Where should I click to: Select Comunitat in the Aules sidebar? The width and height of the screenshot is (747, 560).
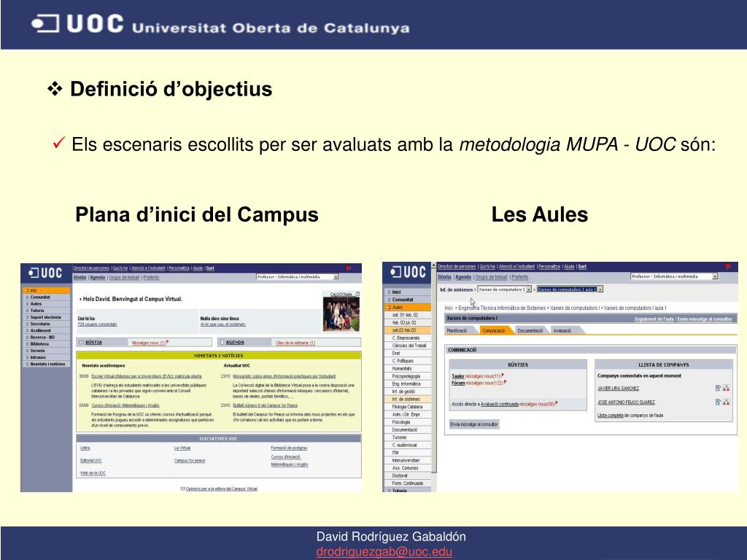[x=408, y=300]
